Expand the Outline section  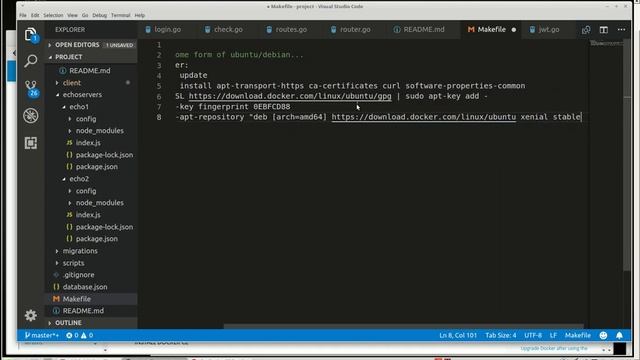click(91, 323)
